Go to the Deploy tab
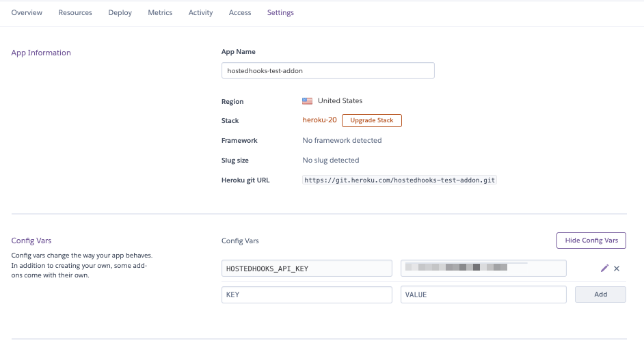644x356 pixels. (120, 13)
